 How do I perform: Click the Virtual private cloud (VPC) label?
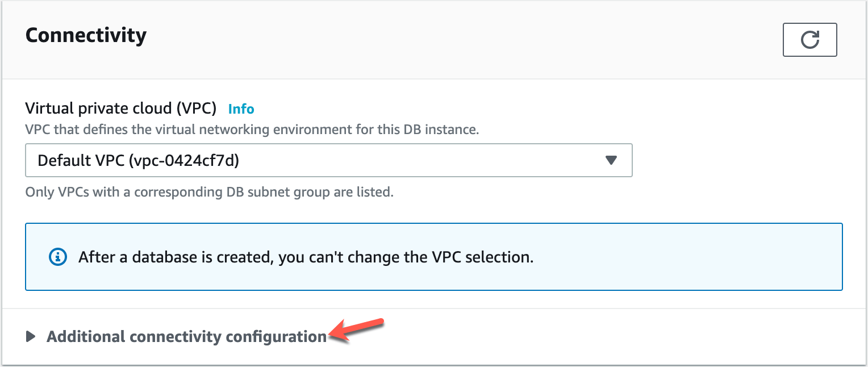click(x=121, y=108)
